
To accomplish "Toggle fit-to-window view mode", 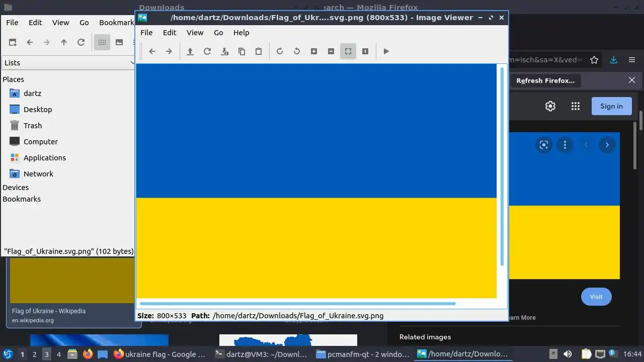I will pos(348,51).
